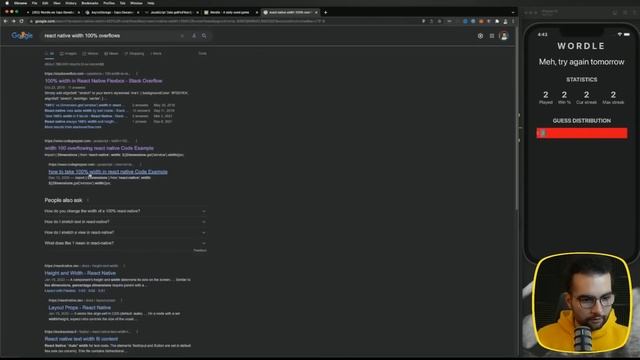Click "More results from stackoverflow.com" link
Screen dimensions: 640x360
73,127
